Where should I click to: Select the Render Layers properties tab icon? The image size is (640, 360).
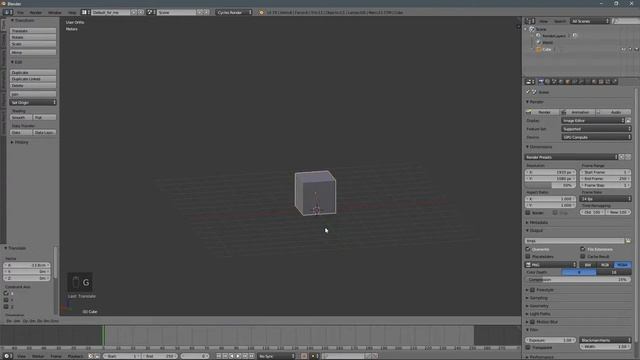click(548, 82)
